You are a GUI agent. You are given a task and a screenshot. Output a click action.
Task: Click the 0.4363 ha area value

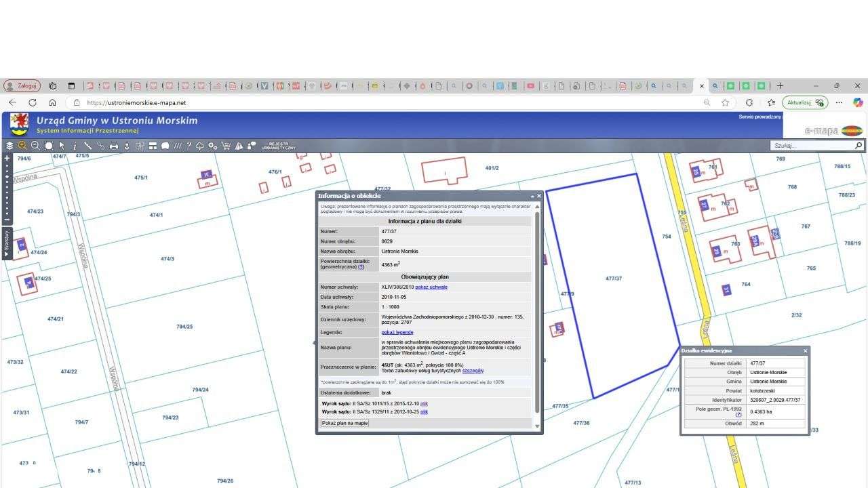pyautogui.click(x=762, y=411)
